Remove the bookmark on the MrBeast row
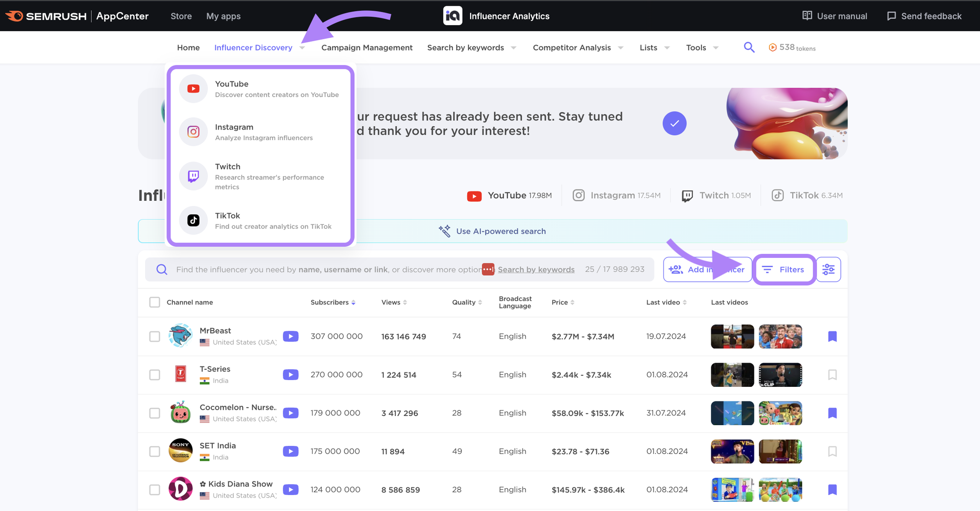 click(832, 336)
